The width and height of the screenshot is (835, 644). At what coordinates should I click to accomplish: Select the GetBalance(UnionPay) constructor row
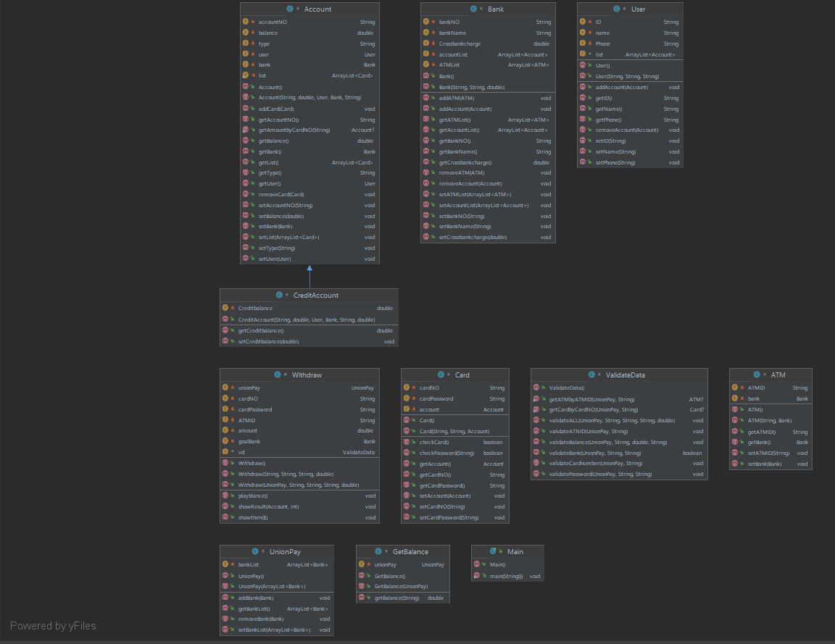point(402,587)
